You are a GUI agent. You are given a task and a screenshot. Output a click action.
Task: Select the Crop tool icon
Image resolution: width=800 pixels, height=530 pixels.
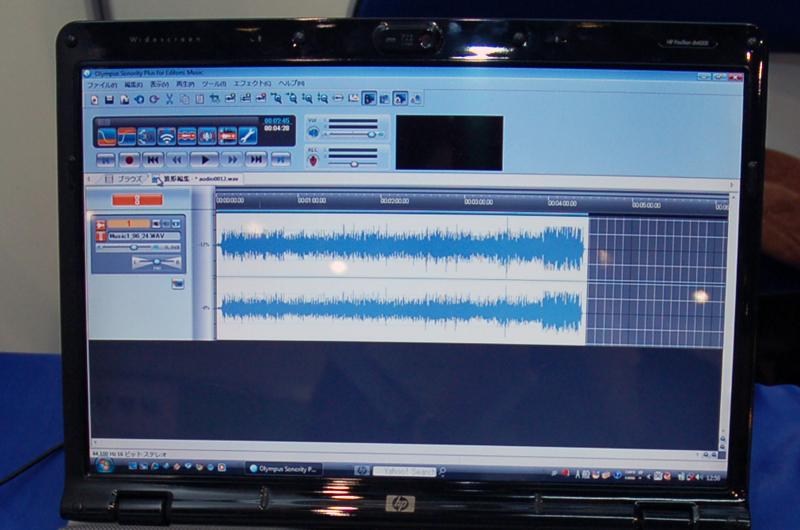215,99
